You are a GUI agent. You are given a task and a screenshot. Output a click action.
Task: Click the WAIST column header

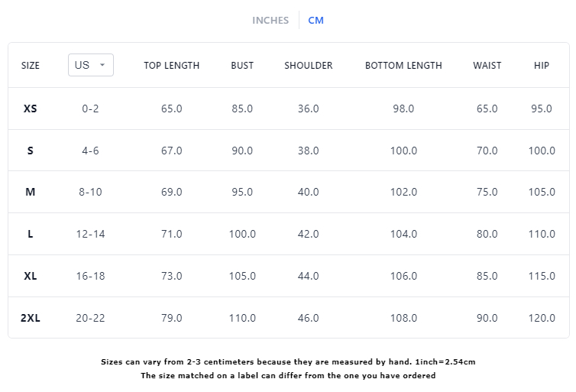(x=487, y=66)
